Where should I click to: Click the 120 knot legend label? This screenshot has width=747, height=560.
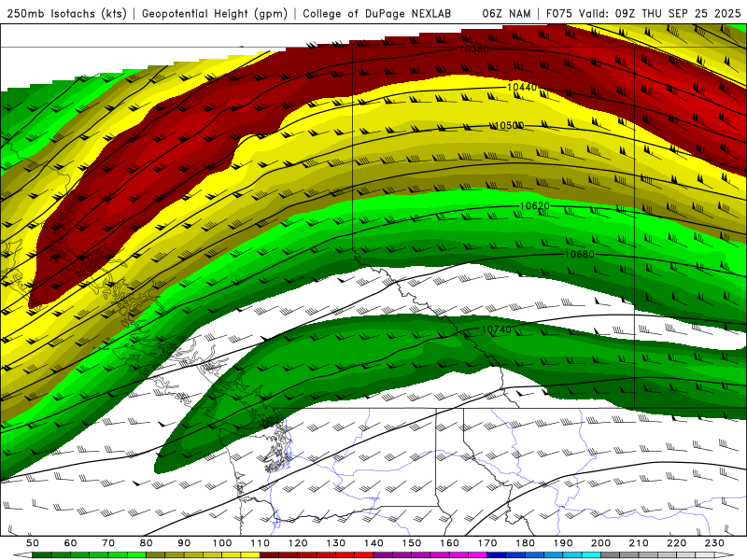pyautogui.click(x=298, y=543)
